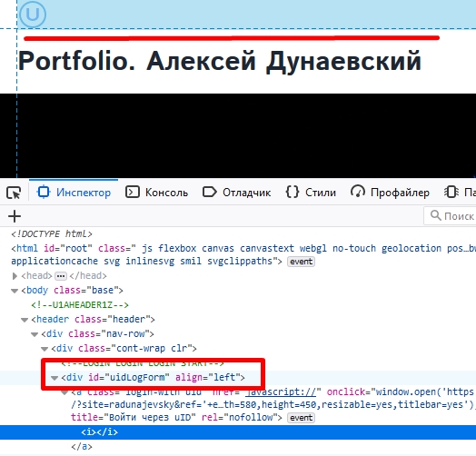Open the Профайлер tab
476x456 pixels.
pos(390,193)
